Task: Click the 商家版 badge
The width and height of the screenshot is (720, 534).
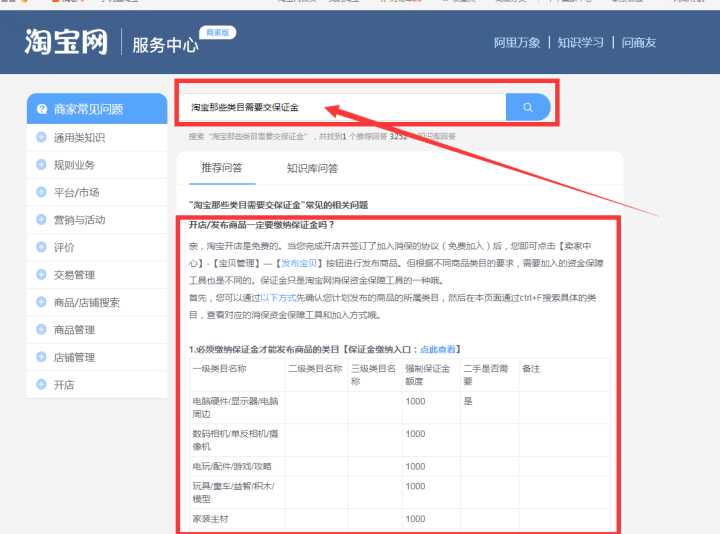Action: (x=217, y=33)
